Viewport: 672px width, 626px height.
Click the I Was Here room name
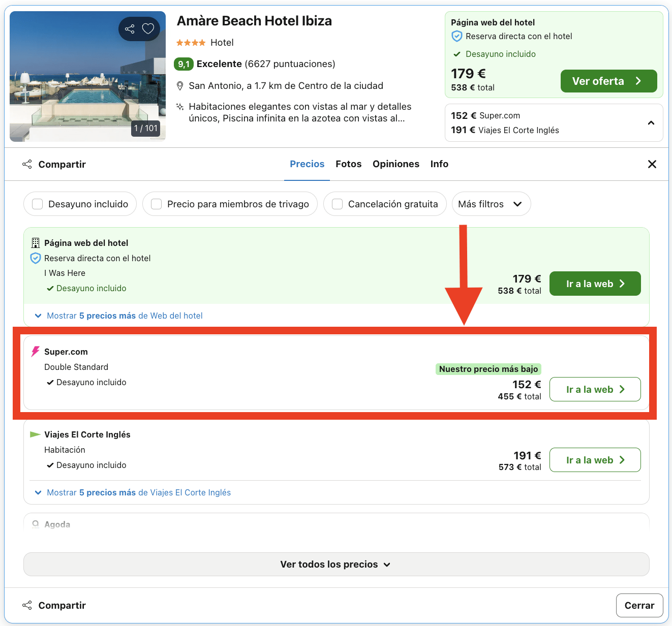pyautogui.click(x=65, y=273)
